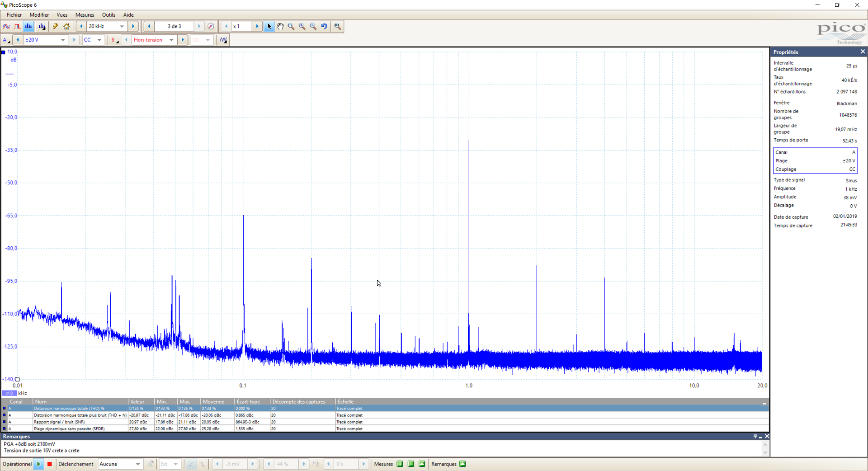Click the buffer field showing 3 de 3
868x471 pixels.
point(174,26)
